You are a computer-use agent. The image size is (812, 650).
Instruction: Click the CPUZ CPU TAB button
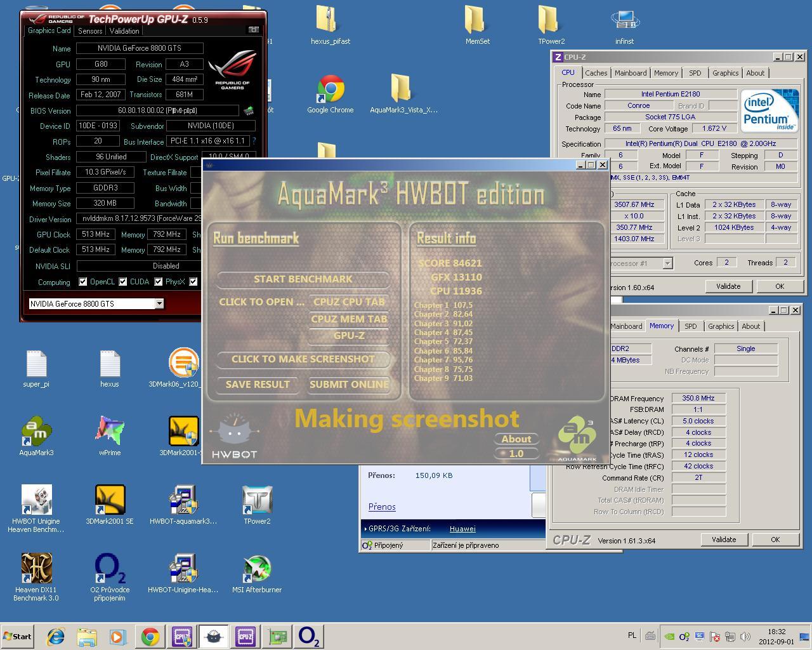pos(349,302)
